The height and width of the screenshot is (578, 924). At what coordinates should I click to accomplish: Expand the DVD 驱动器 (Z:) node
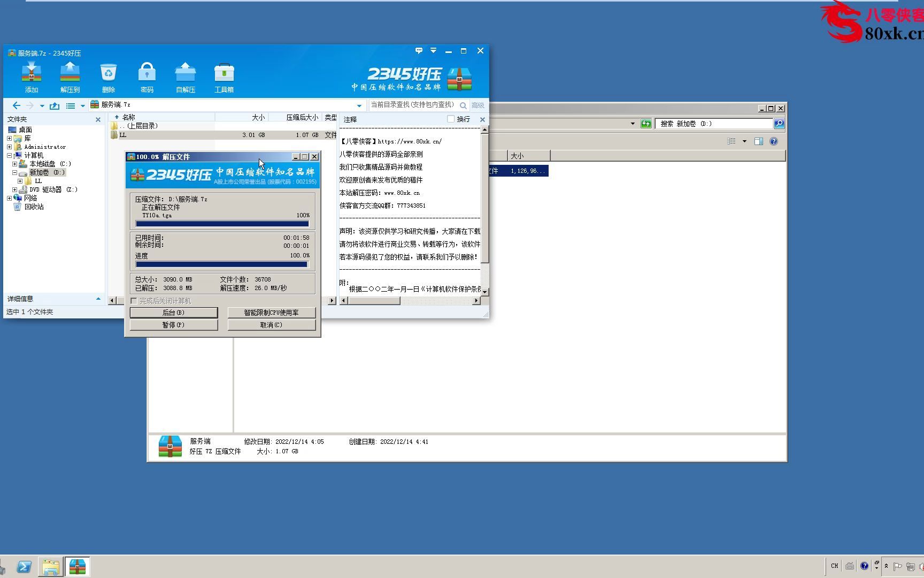(14, 189)
